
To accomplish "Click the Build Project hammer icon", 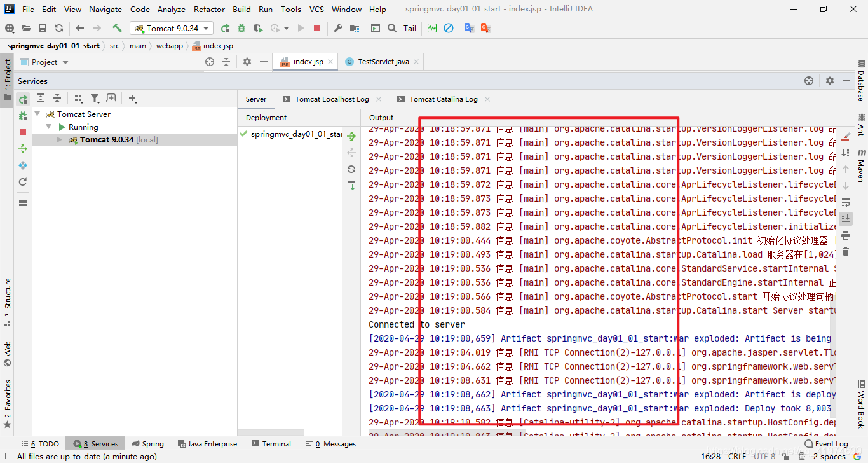I will 117,28.
